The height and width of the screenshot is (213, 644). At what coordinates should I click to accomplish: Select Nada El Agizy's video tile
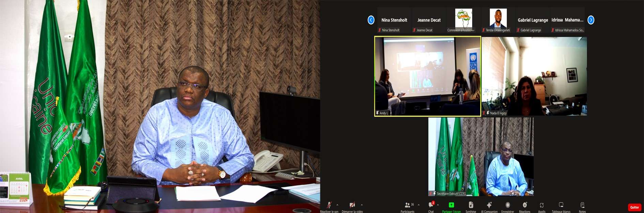[534, 77]
